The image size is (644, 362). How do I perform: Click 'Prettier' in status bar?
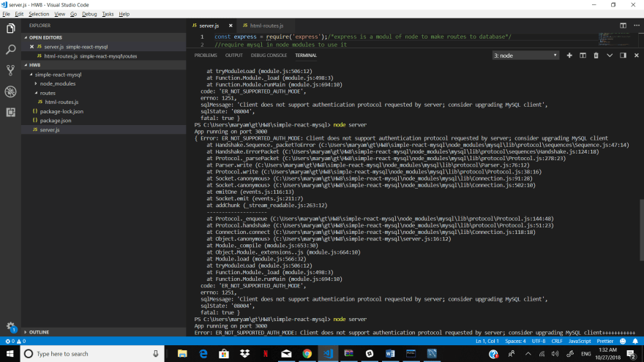604,341
